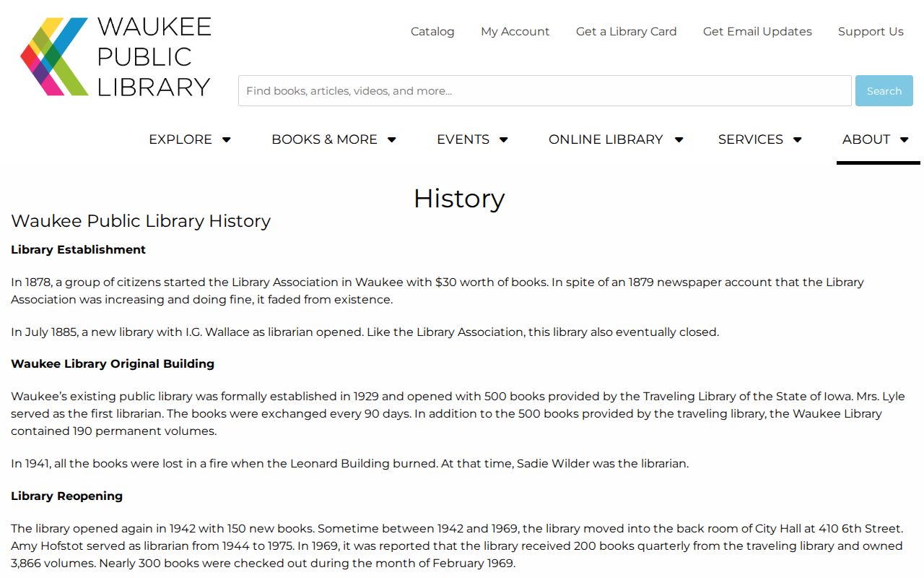Click the Library Reopening subheading
Image resolution: width=924 pixels, height=578 pixels.
tap(66, 496)
